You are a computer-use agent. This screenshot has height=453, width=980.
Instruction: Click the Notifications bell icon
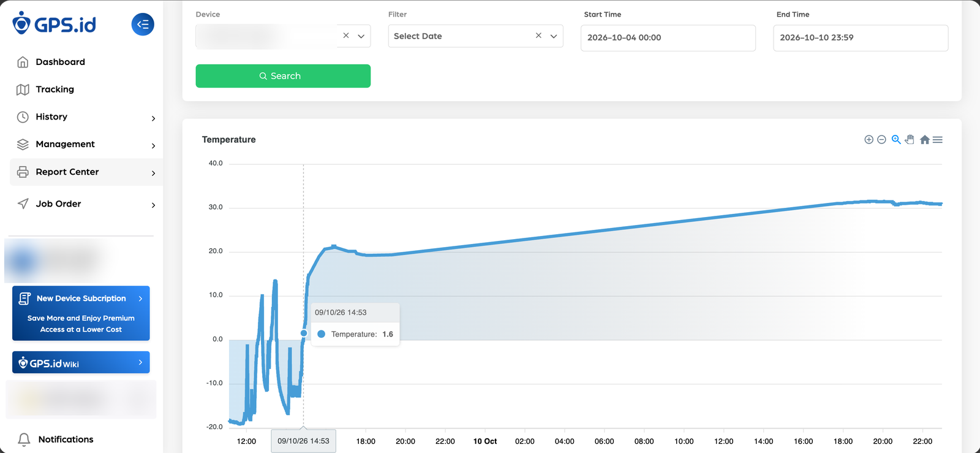click(x=24, y=440)
